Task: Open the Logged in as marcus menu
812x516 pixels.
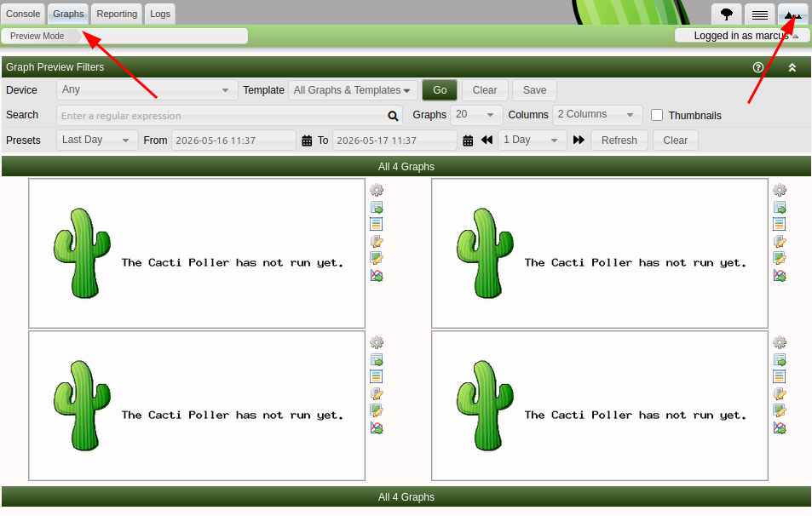Action: click(x=741, y=36)
